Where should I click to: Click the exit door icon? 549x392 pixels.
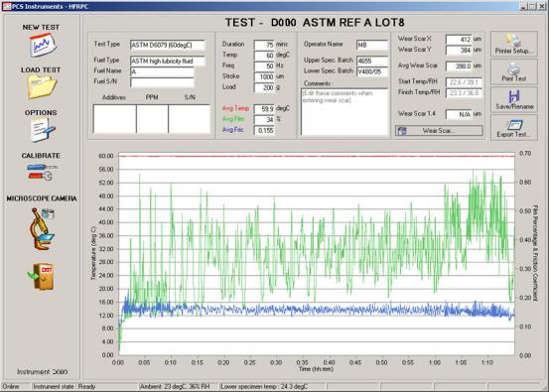point(41,277)
